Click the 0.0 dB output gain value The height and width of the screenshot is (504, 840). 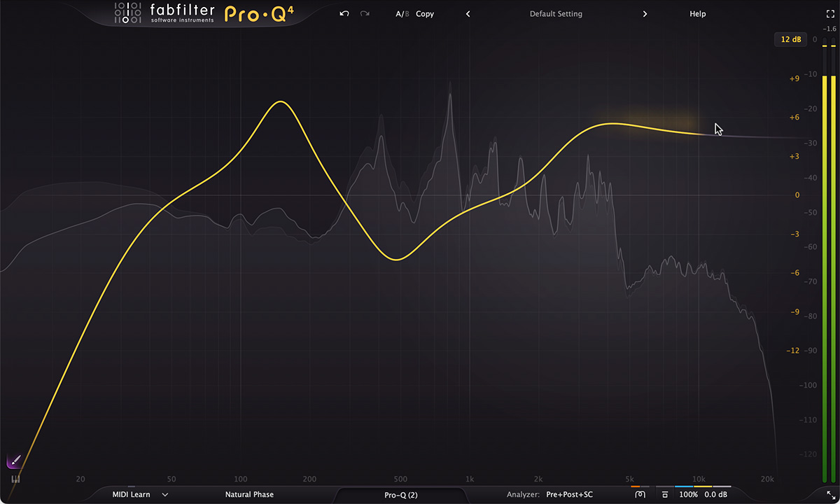point(716,495)
